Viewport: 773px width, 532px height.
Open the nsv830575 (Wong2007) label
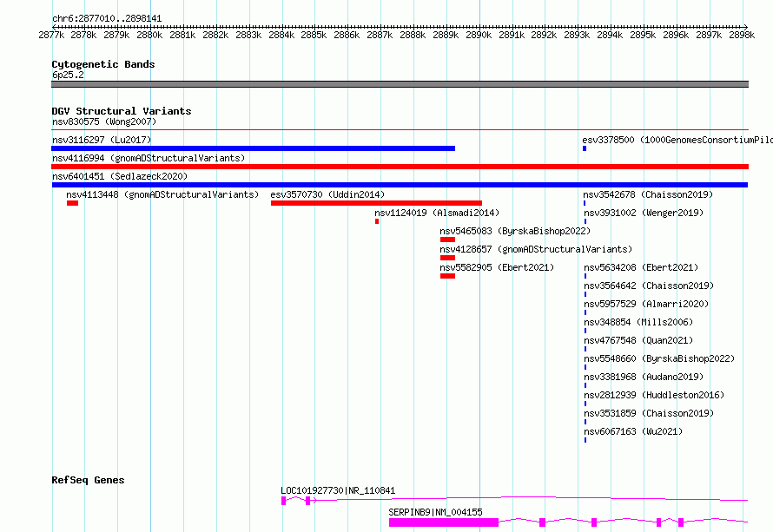(x=104, y=122)
